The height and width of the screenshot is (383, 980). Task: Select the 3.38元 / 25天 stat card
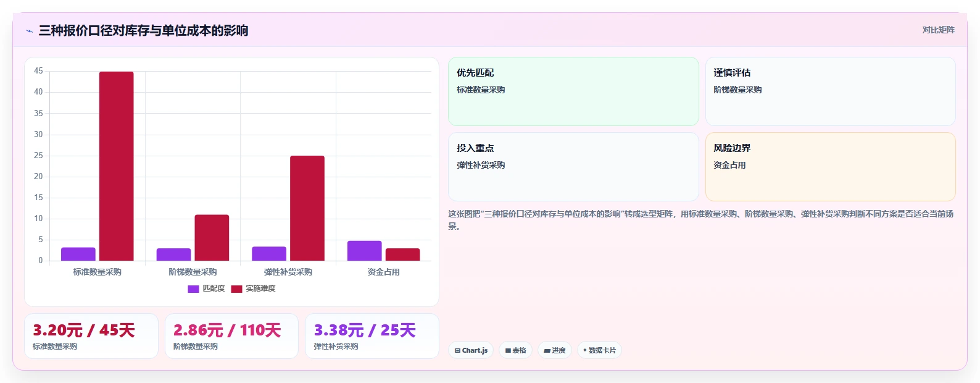tap(372, 336)
